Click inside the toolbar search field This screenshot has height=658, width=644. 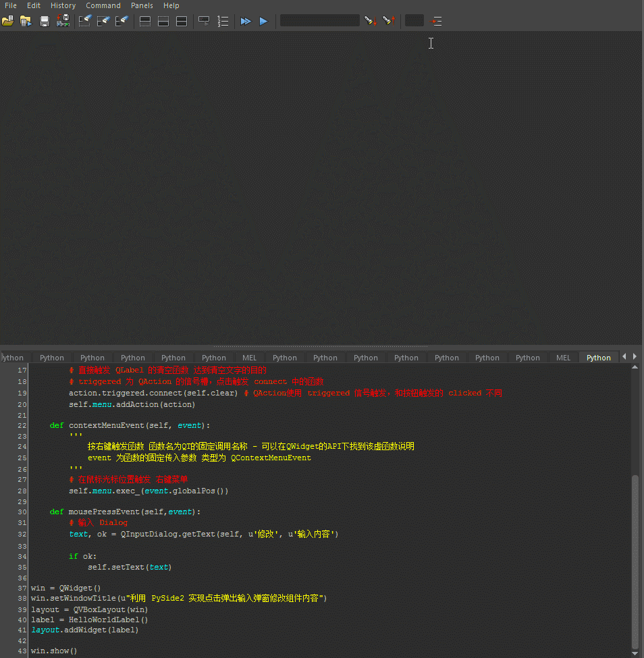click(x=319, y=20)
